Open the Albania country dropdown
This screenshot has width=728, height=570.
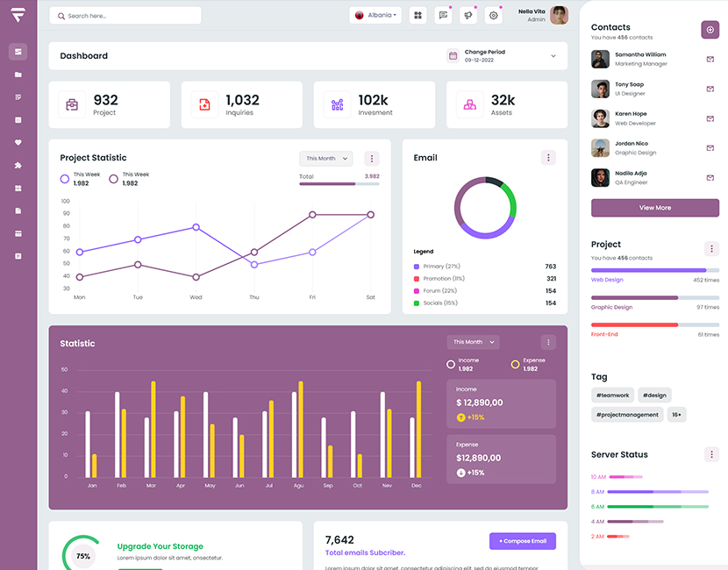tap(375, 15)
